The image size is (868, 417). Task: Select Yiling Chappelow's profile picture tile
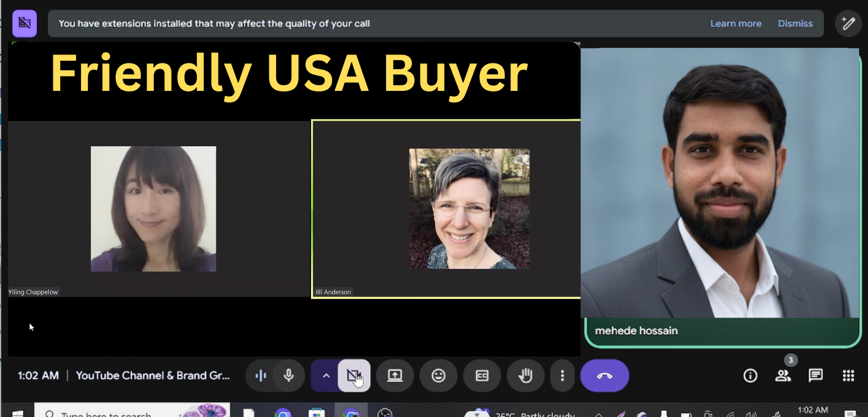[x=153, y=209]
